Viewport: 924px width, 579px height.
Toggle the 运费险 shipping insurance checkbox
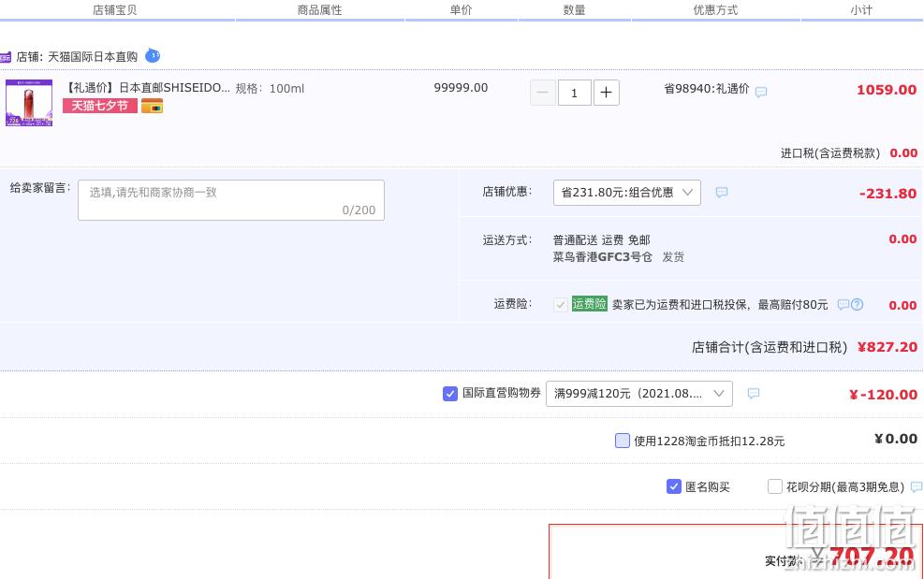tap(561, 305)
